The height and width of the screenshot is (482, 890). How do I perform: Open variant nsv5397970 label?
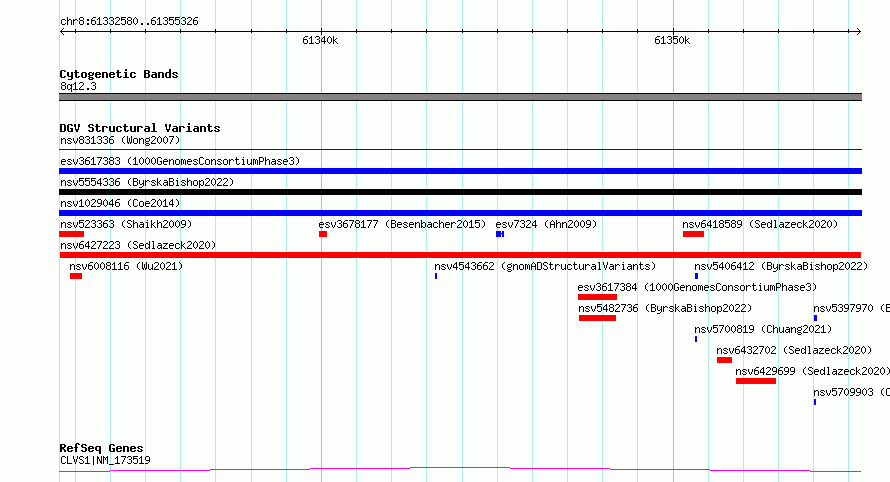point(851,308)
